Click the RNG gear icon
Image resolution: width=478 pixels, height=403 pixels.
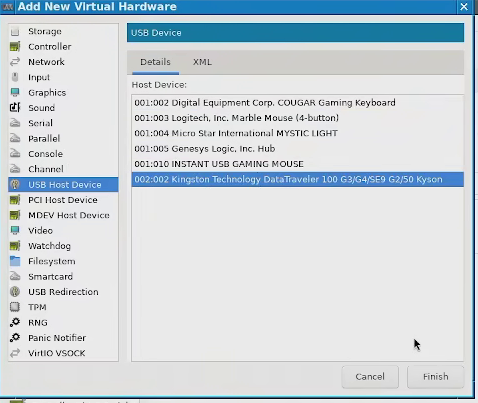pos(15,322)
